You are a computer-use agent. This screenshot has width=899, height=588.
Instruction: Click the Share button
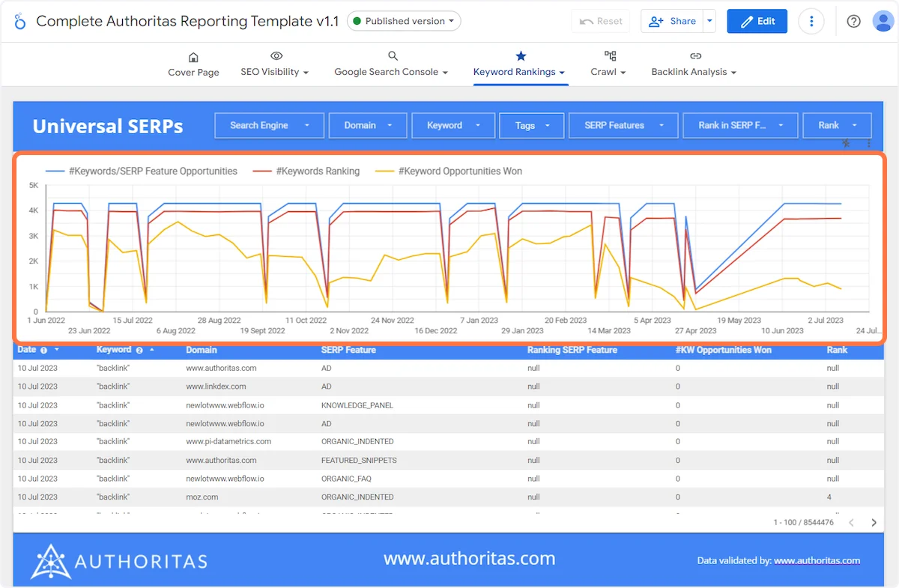click(x=672, y=21)
